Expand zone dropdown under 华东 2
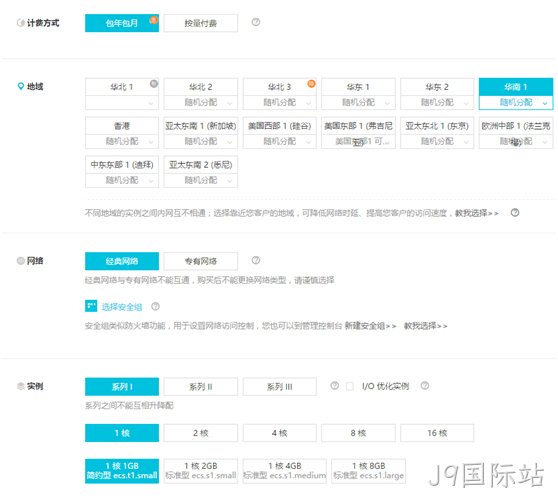This screenshot has width=558, height=499. (x=437, y=103)
